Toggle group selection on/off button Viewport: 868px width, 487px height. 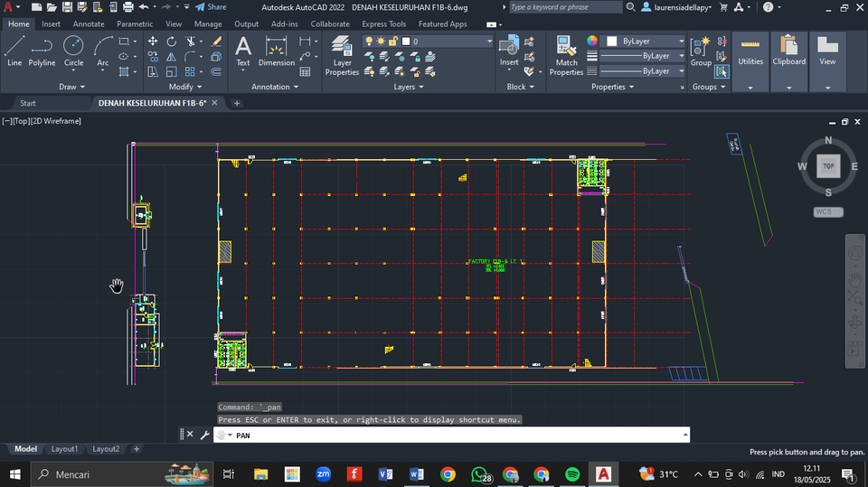[722, 71]
